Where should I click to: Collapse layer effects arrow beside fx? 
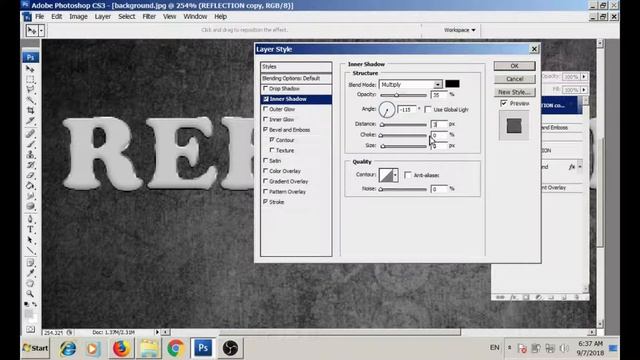tap(580, 167)
